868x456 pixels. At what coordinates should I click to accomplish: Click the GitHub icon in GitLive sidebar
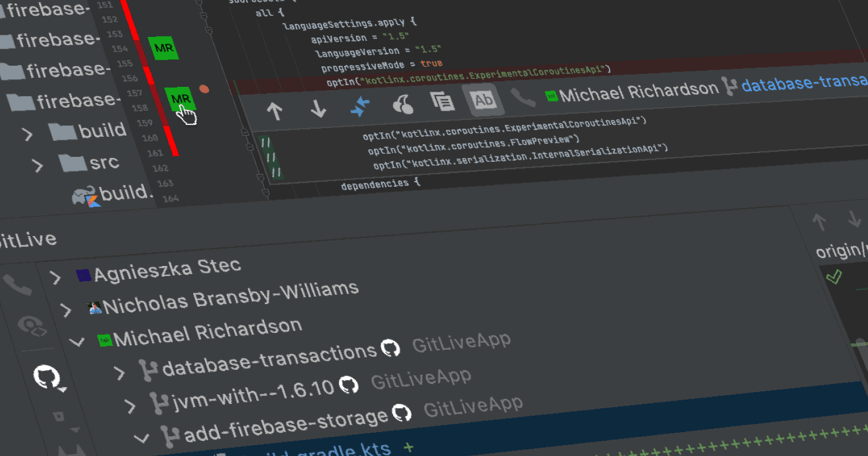[47, 376]
